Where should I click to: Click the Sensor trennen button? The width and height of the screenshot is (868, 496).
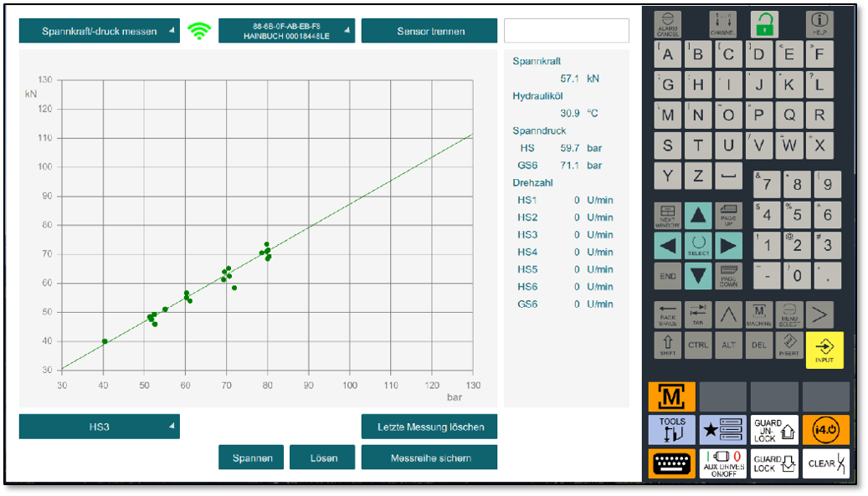pyautogui.click(x=429, y=31)
